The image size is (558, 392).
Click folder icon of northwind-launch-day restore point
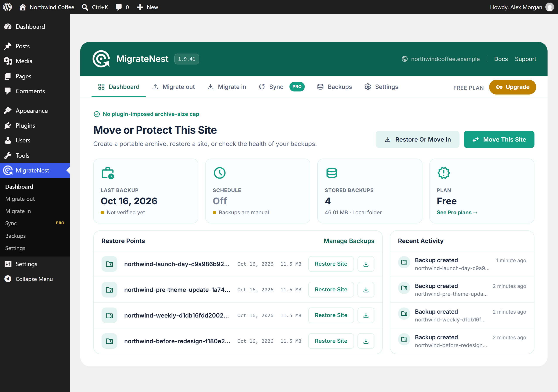tap(109, 264)
